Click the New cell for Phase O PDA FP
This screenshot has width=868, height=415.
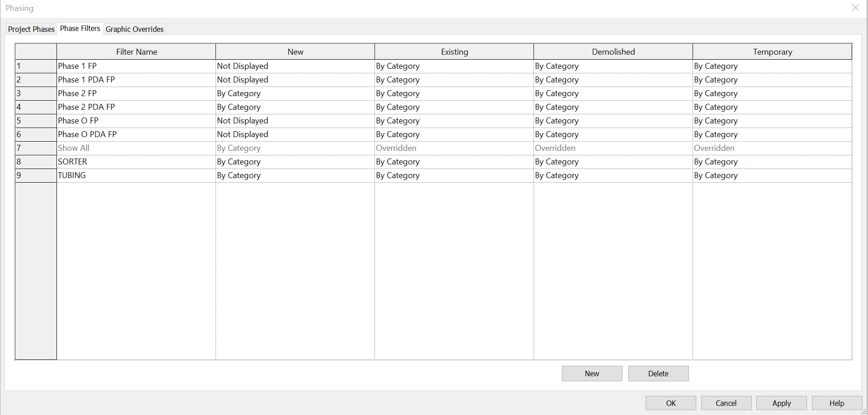[x=295, y=134]
